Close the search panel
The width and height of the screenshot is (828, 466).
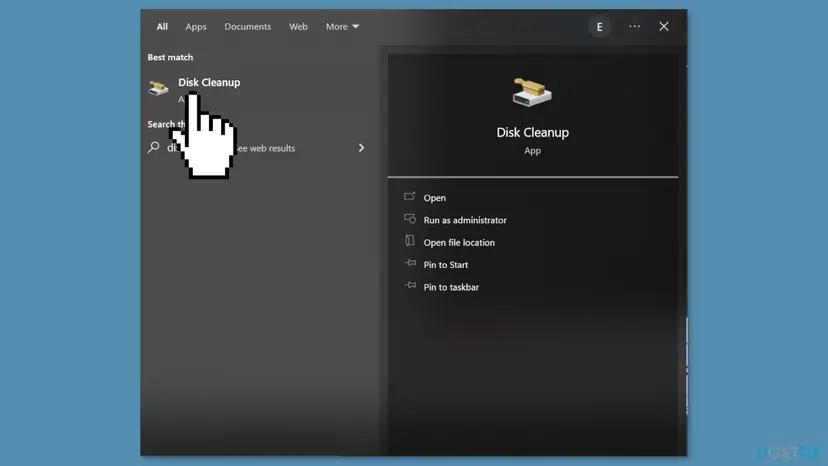point(664,26)
